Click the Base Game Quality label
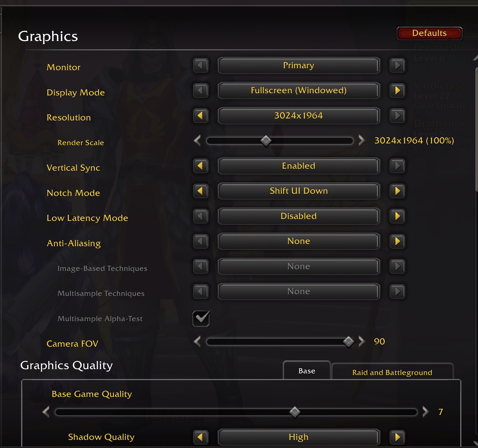 pos(92,394)
